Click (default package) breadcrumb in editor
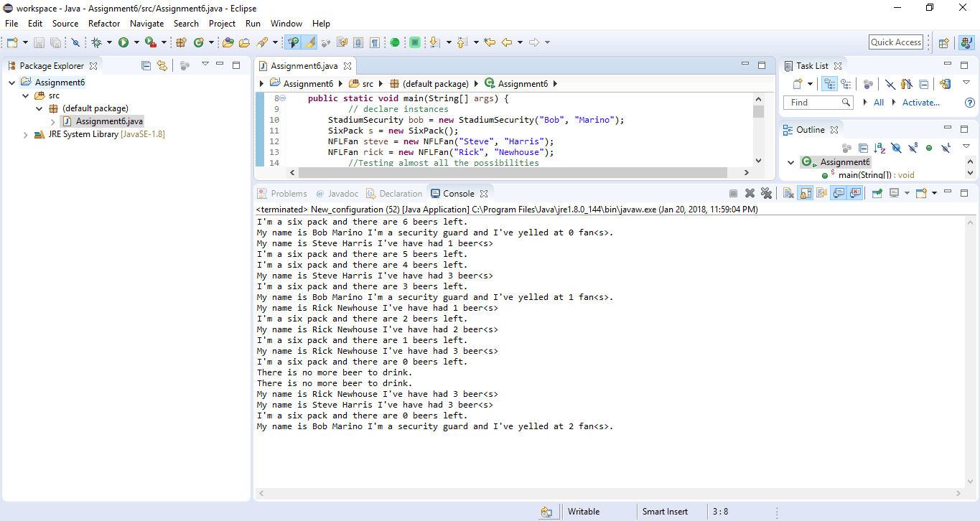 (x=429, y=84)
